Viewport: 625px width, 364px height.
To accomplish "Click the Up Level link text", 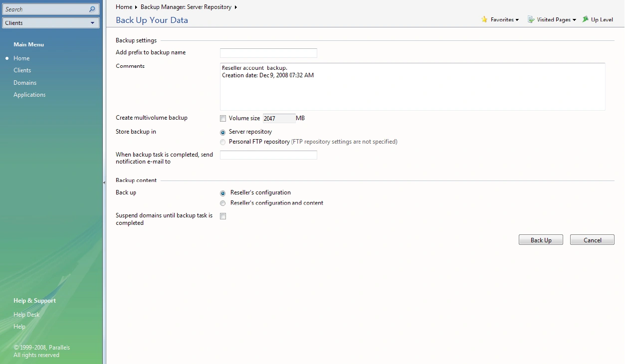I will (x=602, y=19).
